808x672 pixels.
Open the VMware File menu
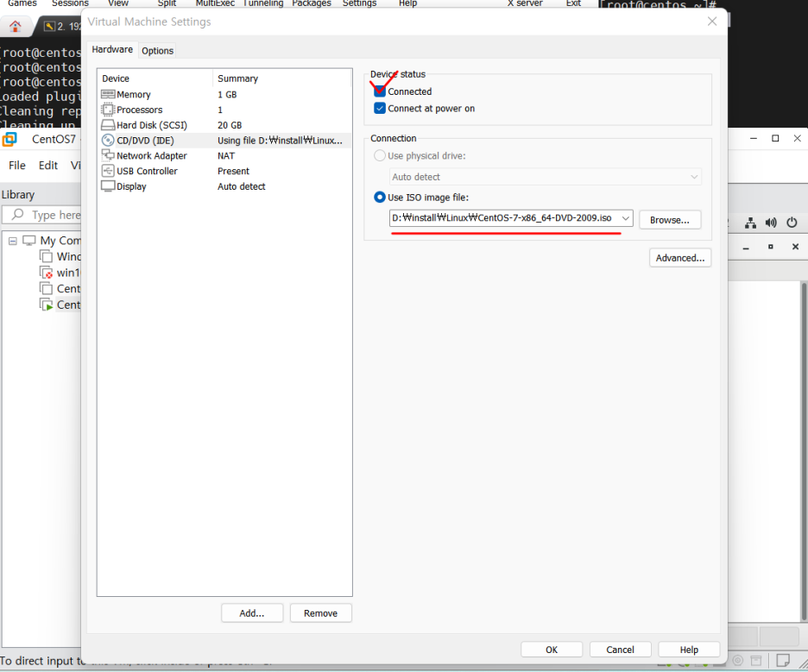coord(17,166)
